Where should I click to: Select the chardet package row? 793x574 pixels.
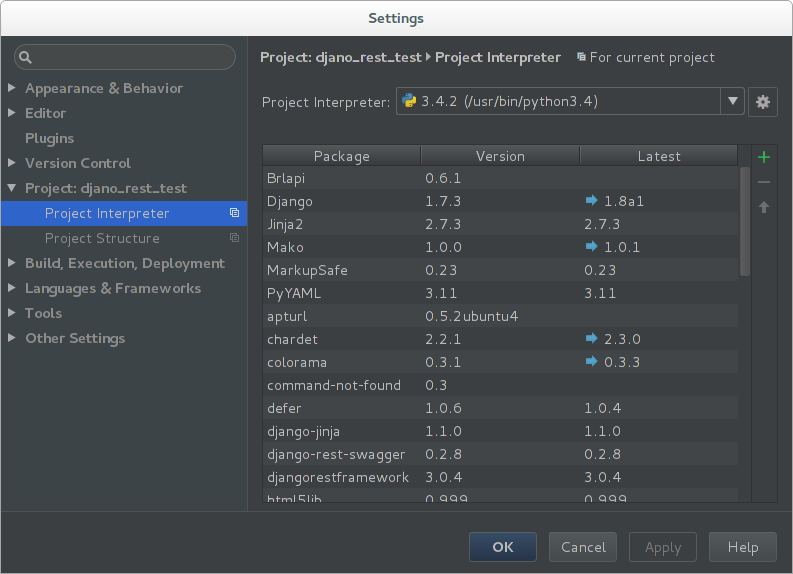(500, 339)
